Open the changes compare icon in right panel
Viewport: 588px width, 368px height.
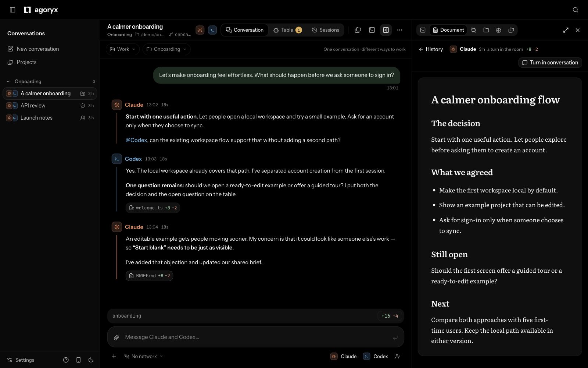pos(474,30)
